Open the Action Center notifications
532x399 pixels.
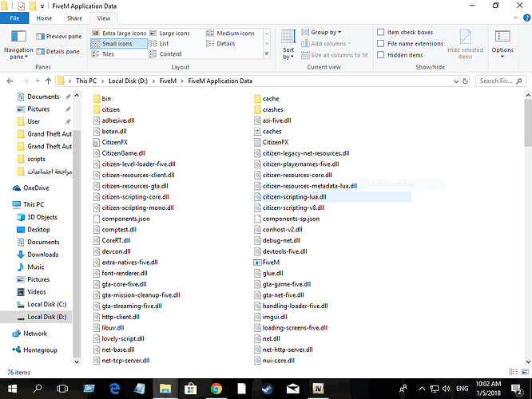pos(517,389)
